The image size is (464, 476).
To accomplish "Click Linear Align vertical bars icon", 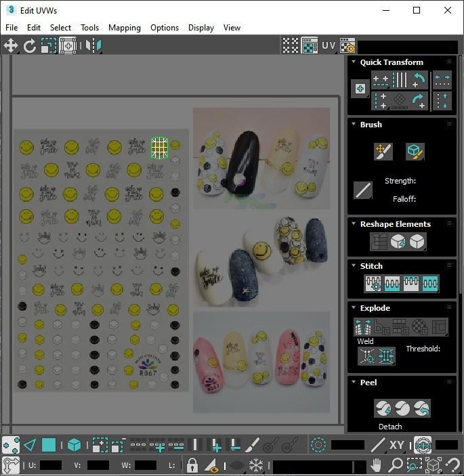I will [x=400, y=80].
